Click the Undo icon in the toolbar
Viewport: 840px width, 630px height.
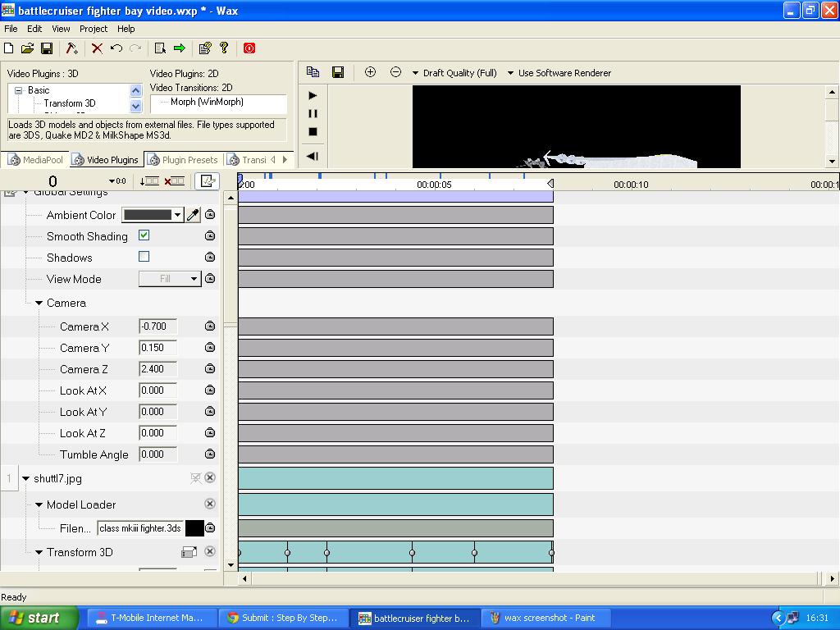tap(115, 48)
